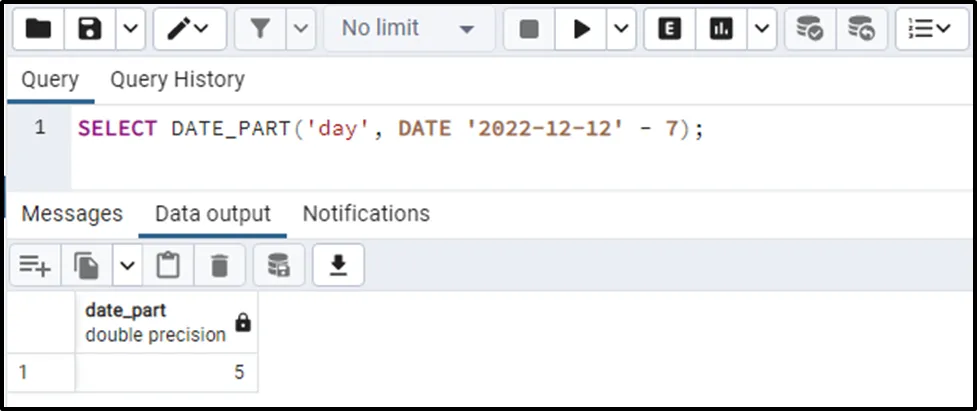Click the Explain query E icon
This screenshot has width=977, height=411.
pos(669,30)
